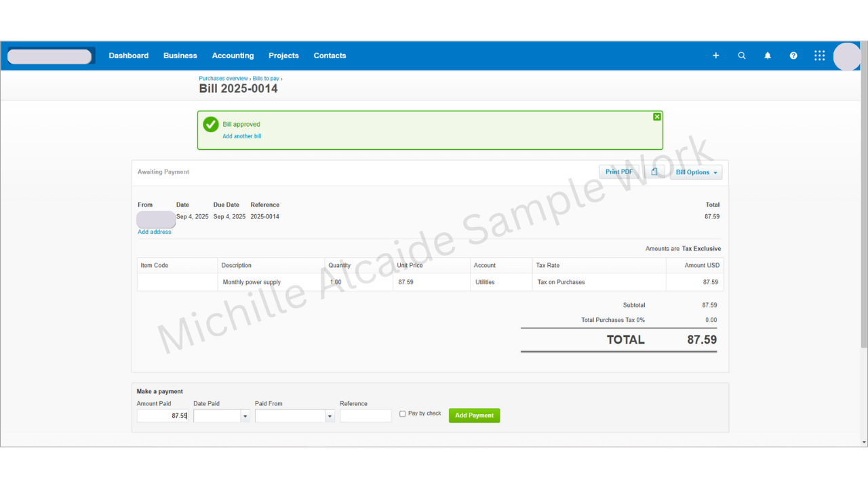Click the Awaiting Payment status label
The image size is (868, 488).
click(x=163, y=172)
